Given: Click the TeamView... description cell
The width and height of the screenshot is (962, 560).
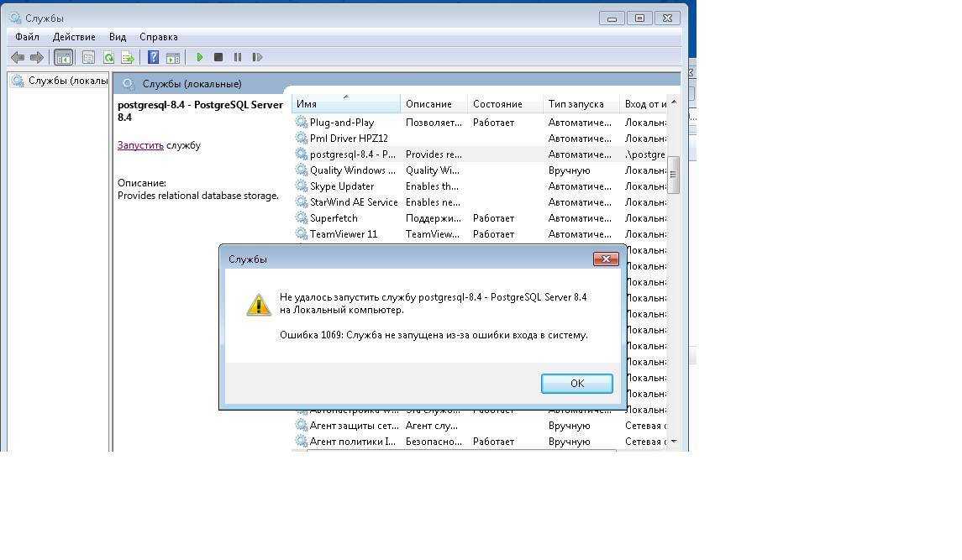Looking at the screenshot, I should click(x=433, y=234).
